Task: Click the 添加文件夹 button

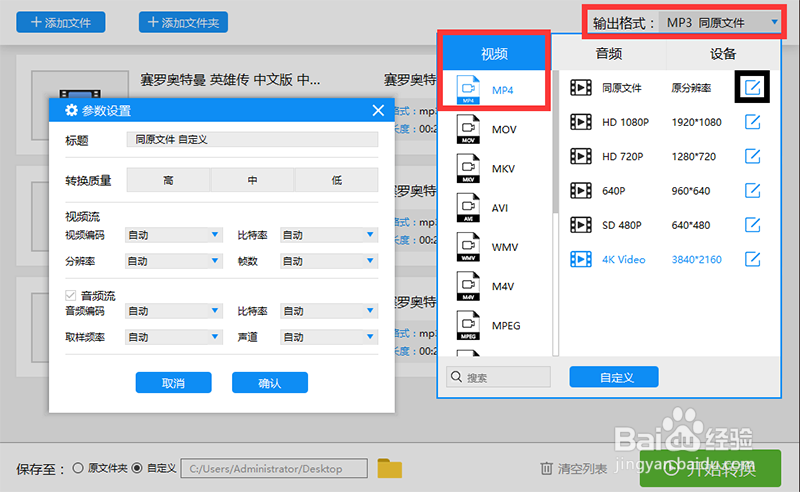Action: (183, 22)
